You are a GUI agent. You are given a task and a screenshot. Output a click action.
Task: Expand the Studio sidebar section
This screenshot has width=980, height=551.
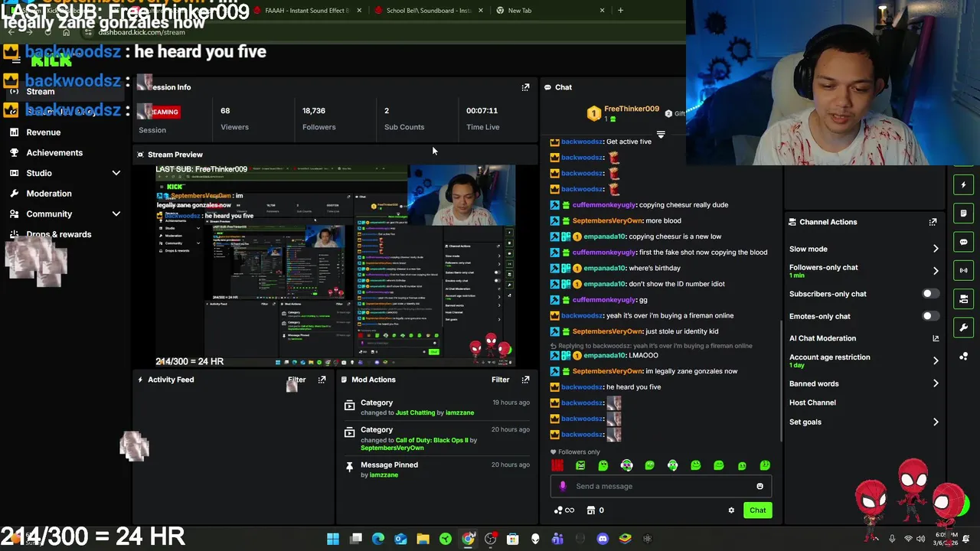point(116,173)
